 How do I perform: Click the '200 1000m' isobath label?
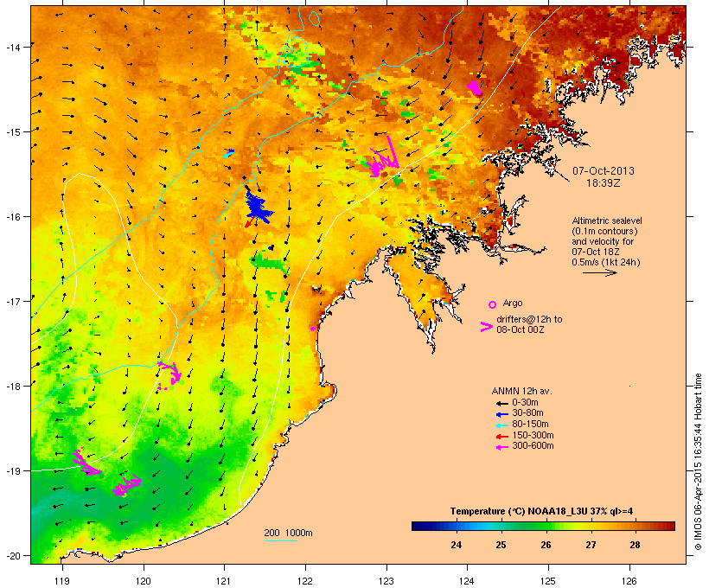[288, 533]
